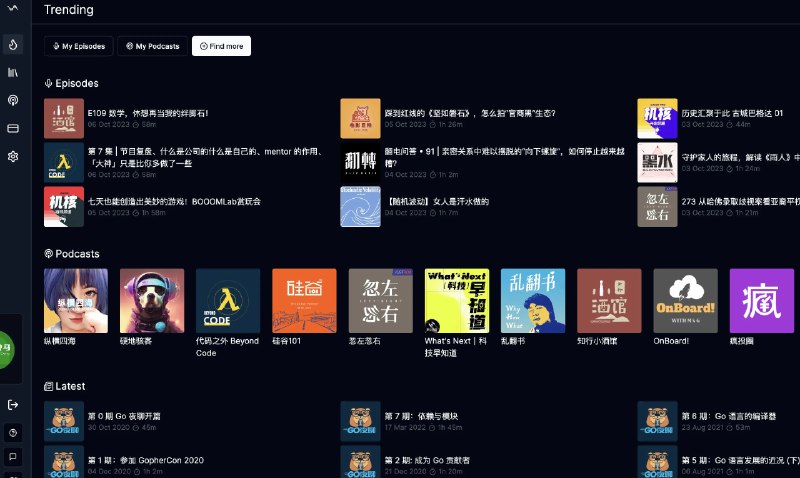Image resolution: width=800 pixels, height=478 pixels.
Task: Click the round icon below the logout arrow
Action: tap(13, 433)
